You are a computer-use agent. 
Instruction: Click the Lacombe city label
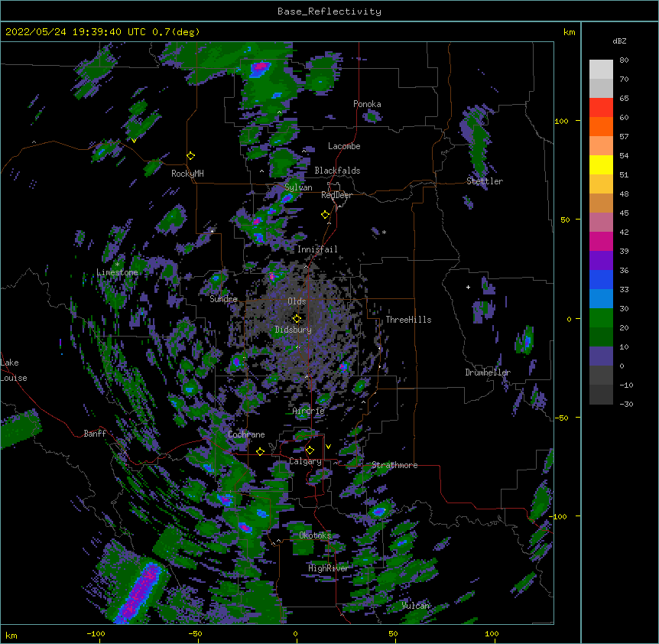pyautogui.click(x=344, y=146)
